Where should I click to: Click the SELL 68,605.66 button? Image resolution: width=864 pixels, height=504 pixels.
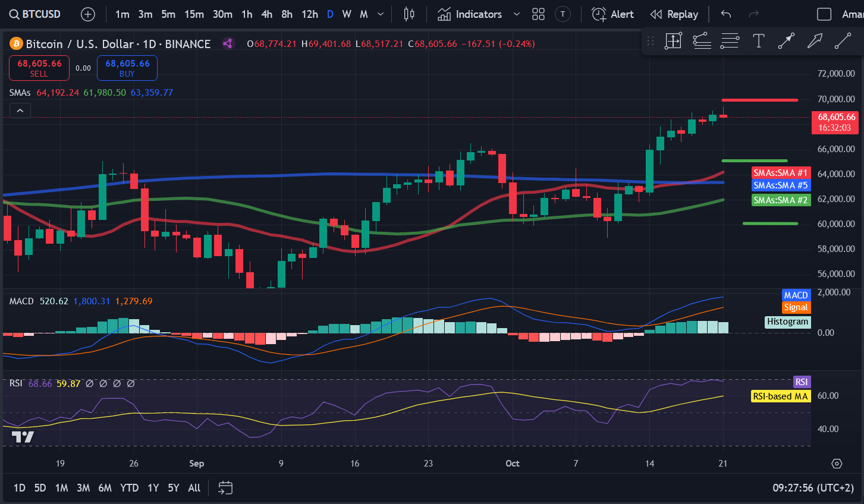(39, 68)
